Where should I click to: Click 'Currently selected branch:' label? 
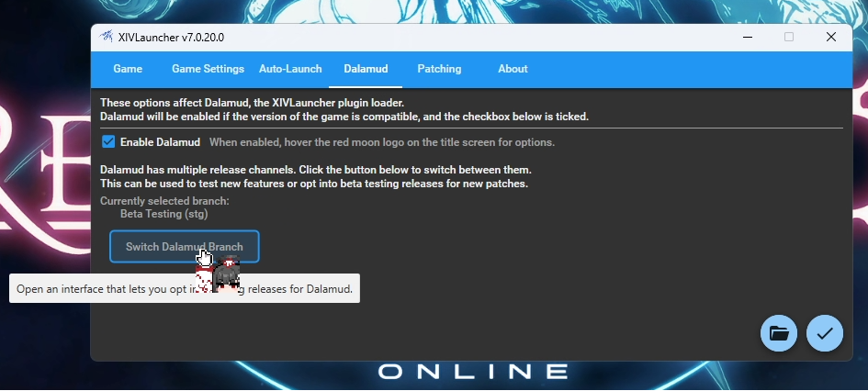tap(164, 201)
